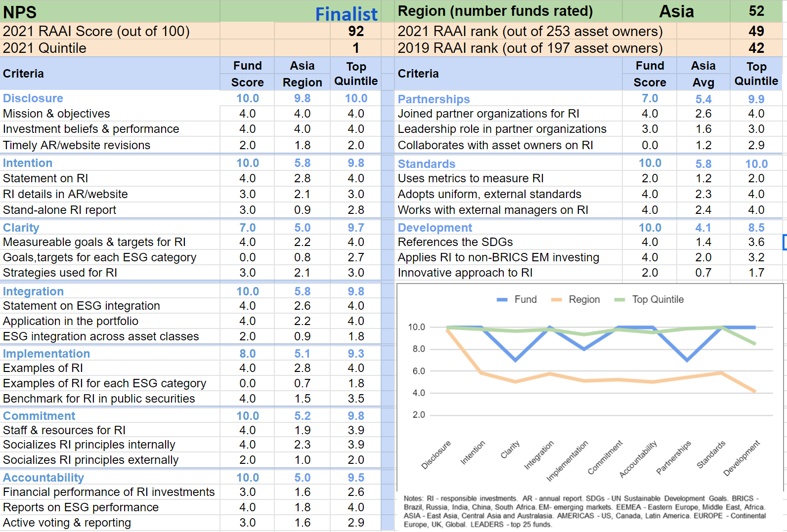787x532 pixels.
Task: Click the NPS fund name cell
Action: pyautogui.click(x=20, y=12)
